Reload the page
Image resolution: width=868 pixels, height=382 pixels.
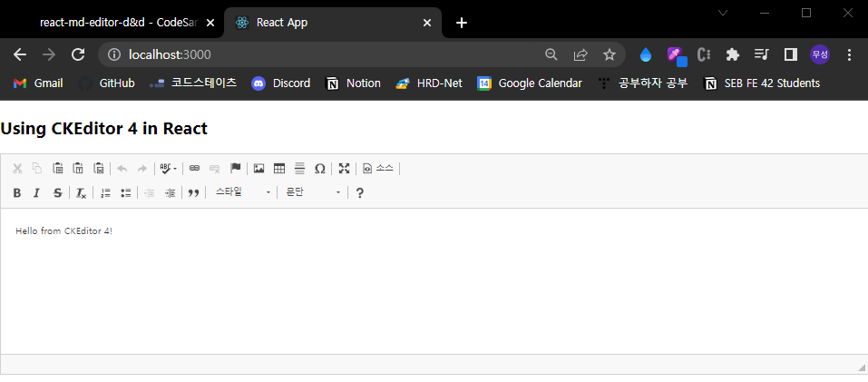coord(79,54)
